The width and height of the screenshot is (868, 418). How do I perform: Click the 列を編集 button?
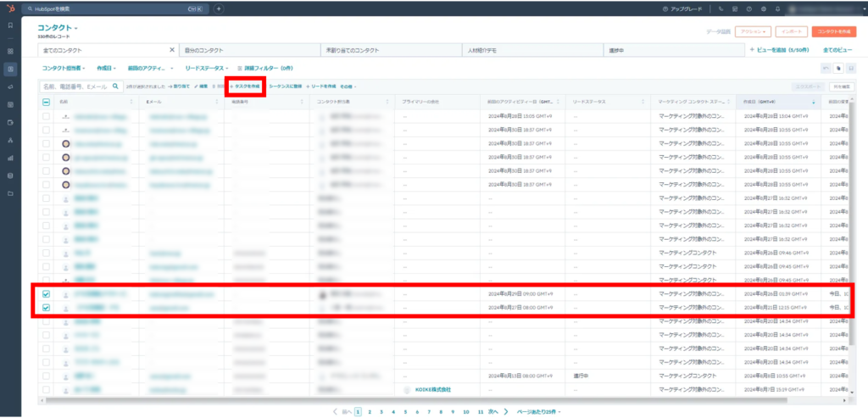(842, 87)
